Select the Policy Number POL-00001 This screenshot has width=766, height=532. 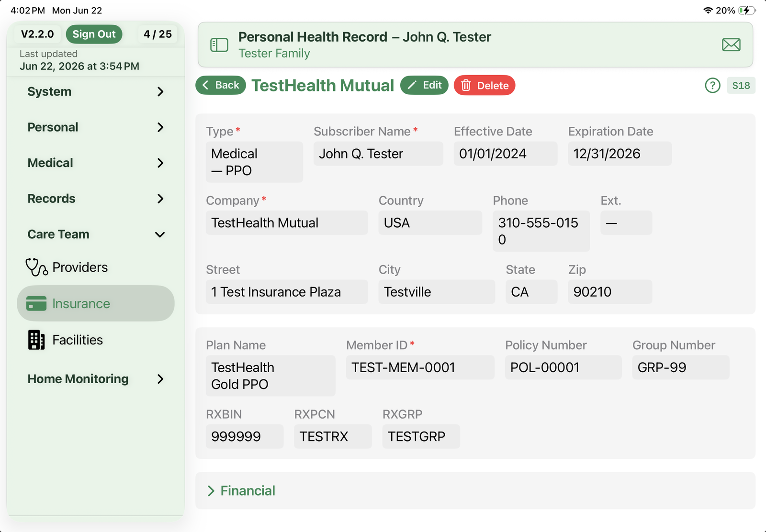coord(563,367)
